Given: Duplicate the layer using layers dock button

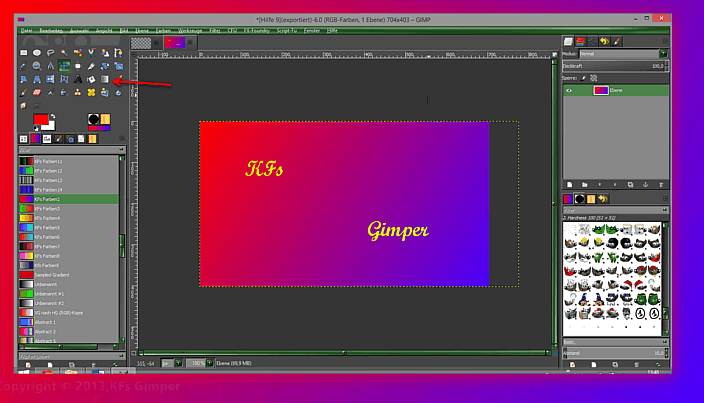Looking at the screenshot, I should pyautogui.click(x=630, y=184).
